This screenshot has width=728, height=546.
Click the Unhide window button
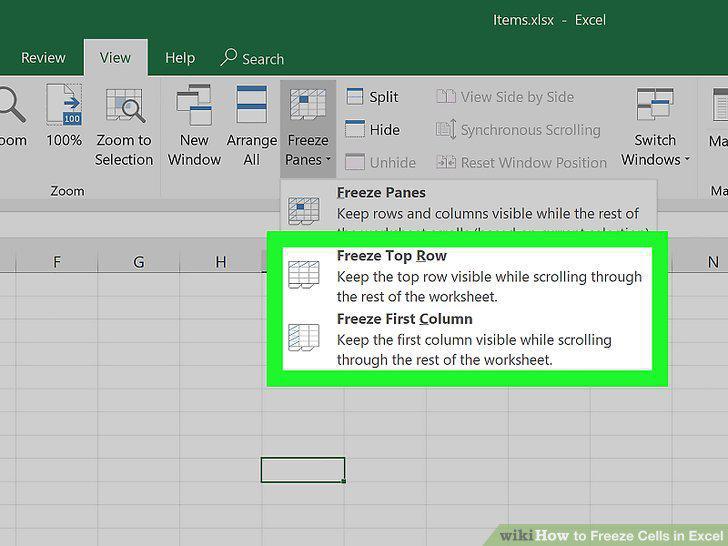[x=380, y=162]
